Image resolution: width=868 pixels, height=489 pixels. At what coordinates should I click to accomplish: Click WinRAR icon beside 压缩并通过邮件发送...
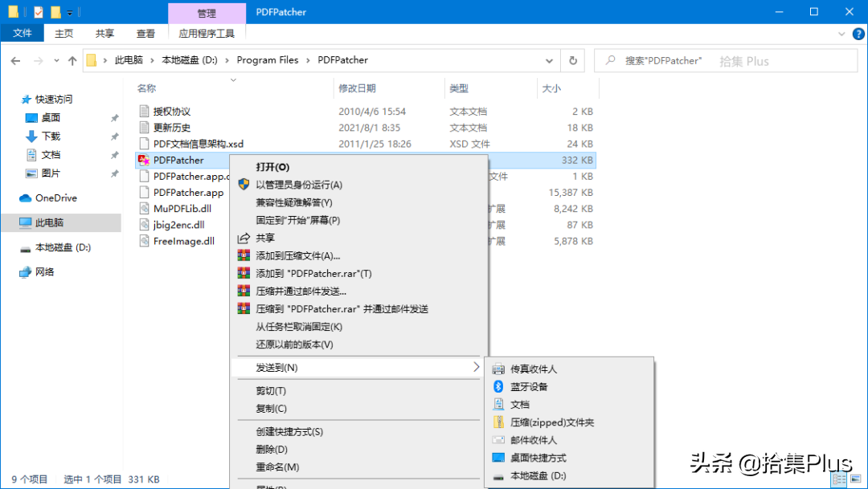(x=244, y=291)
